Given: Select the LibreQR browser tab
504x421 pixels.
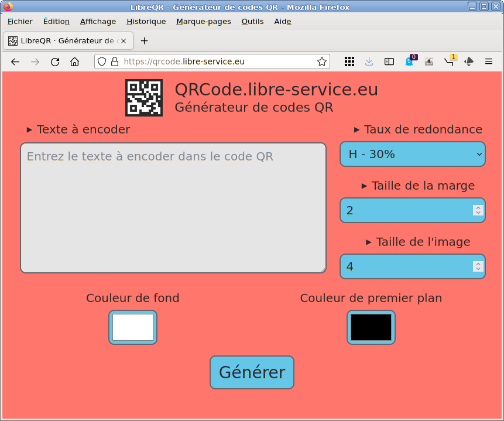Looking at the screenshot, I should click(68, 41).
